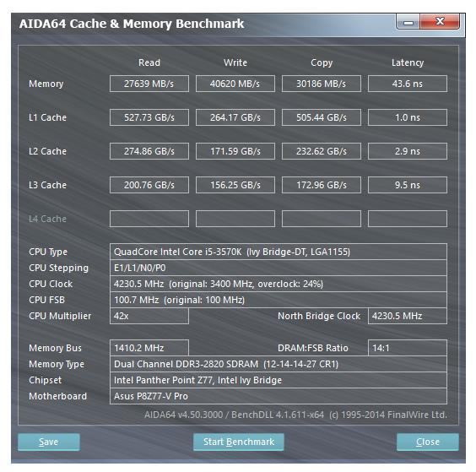The width and height of the screenshot is (476, 472).
Task: Click the L3 Cache Write value 156.25 GB/s
Action: [235, 185]
